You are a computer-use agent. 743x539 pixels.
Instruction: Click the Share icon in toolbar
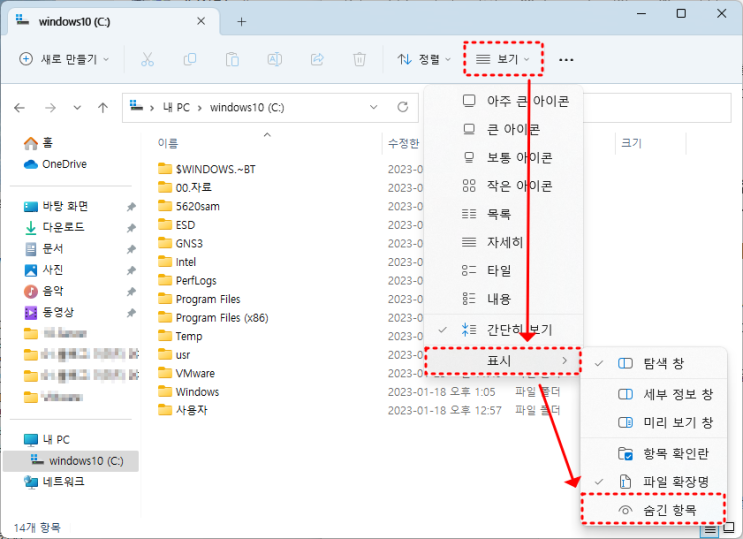(x=317, y=59)
